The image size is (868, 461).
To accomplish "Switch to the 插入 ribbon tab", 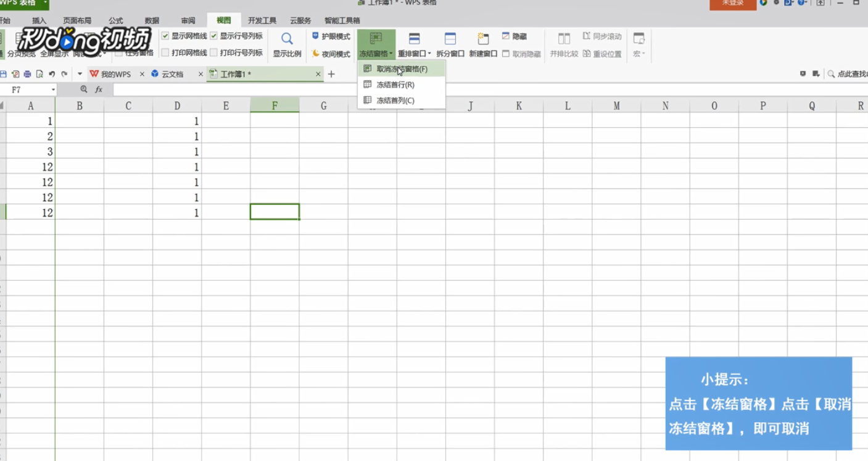I will pyautogui.click(x=39, y=21).
